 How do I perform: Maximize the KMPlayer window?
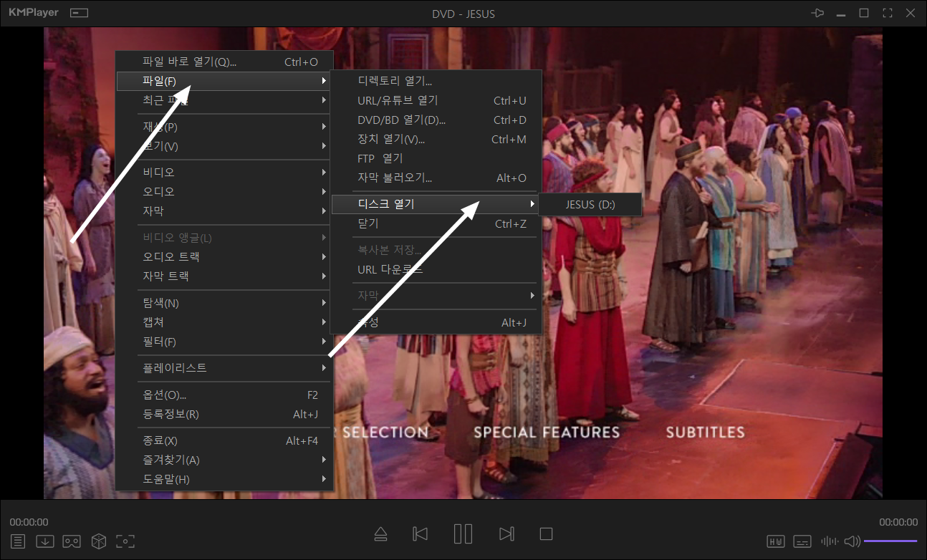(864, 13)
